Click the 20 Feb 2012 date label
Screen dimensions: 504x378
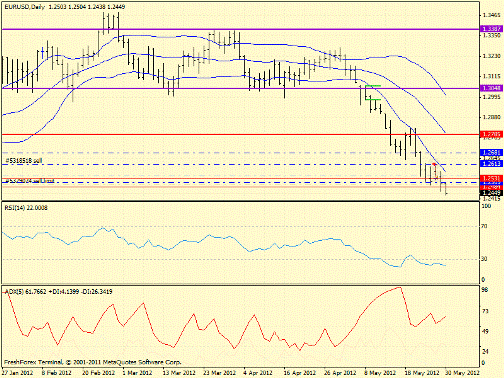(98, 372)
